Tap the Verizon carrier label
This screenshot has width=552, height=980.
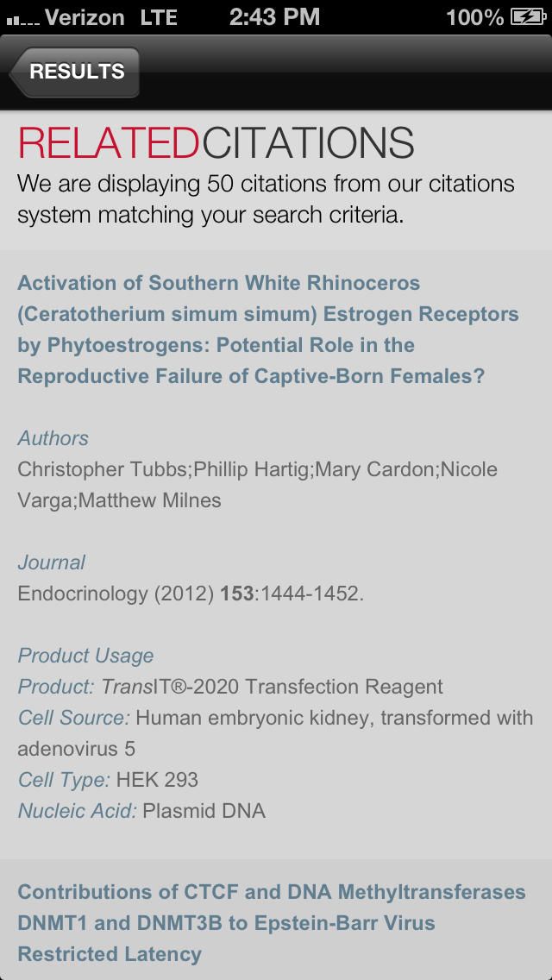84,16
